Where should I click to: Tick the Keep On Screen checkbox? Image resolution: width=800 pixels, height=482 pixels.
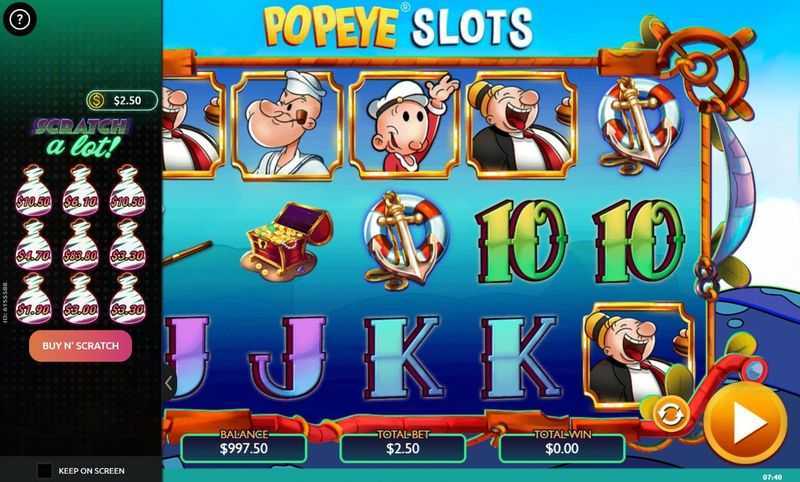tap(44, 470)
